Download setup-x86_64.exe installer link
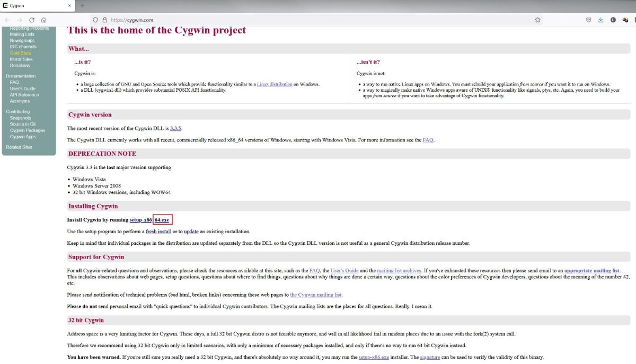Image resolution: width=636 pixels, height=364 pixels. coord(149,219)
